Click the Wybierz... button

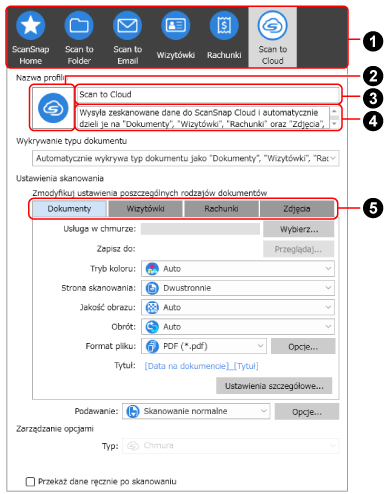(x=299, y=229)
